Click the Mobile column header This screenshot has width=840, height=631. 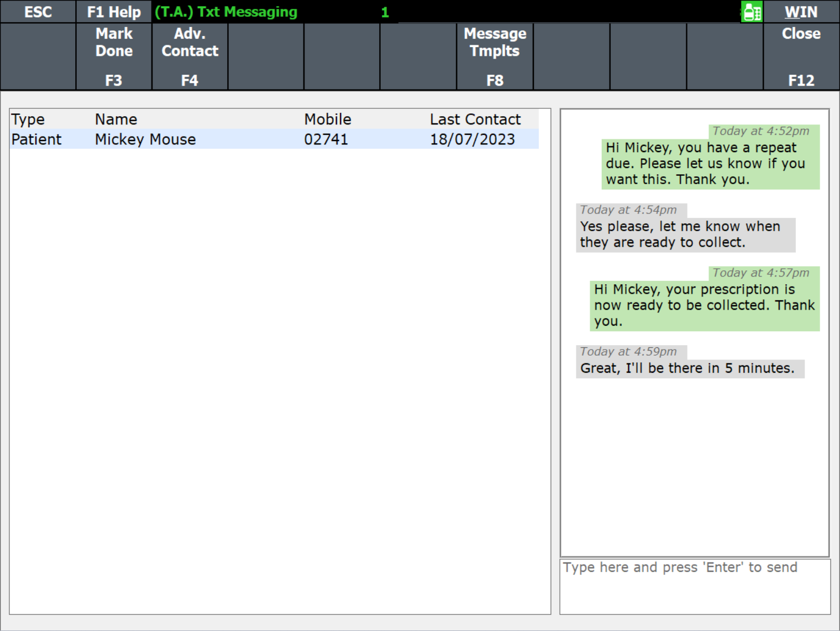tap(328, 119)
